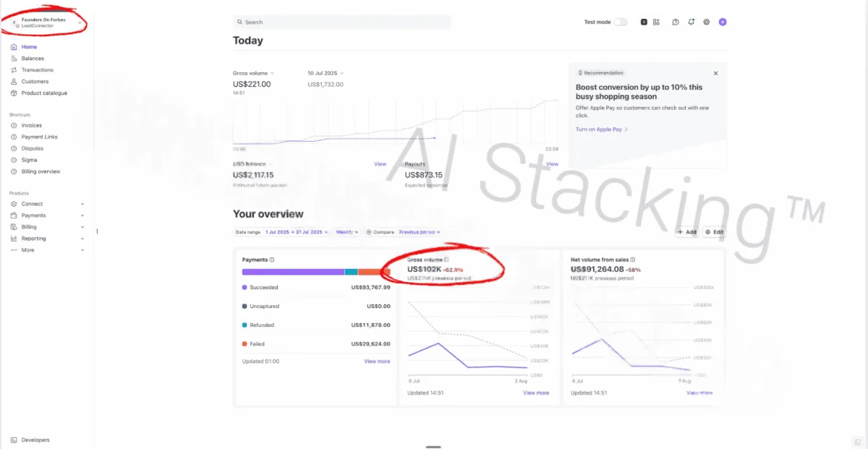868x449 pixels.
Task: Click the Failed US$29,624.00 row
Action: point(316,344)
